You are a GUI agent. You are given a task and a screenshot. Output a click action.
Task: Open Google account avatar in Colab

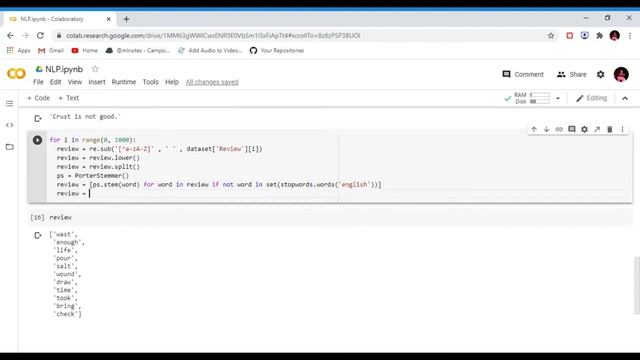[x=621, y=74]
